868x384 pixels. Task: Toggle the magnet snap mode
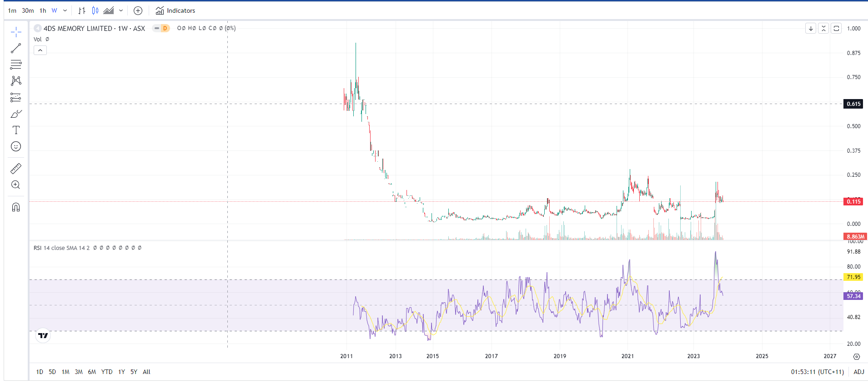point(16,207)
